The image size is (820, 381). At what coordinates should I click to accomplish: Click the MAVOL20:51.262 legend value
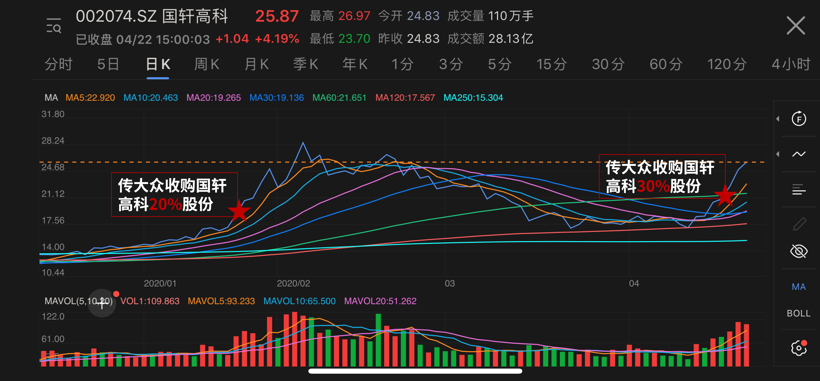point(380,301)
